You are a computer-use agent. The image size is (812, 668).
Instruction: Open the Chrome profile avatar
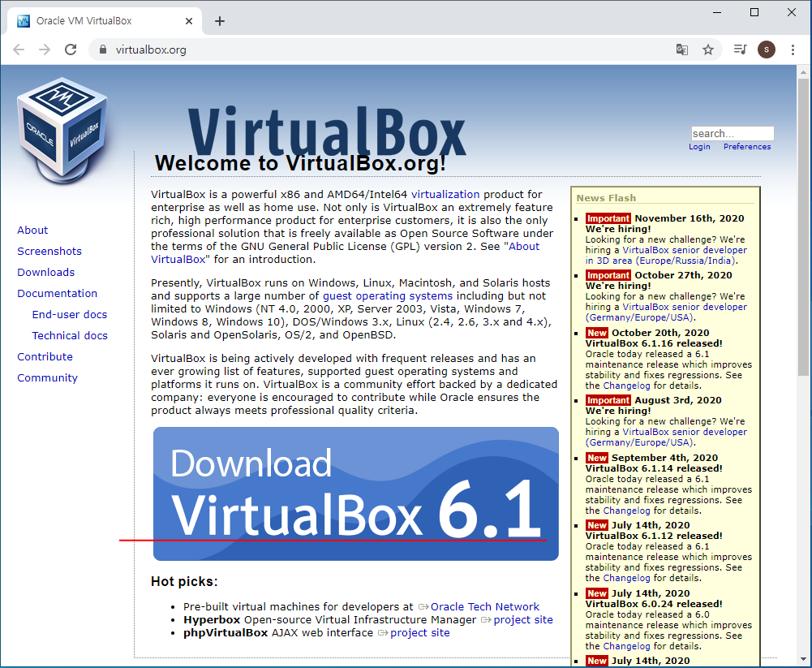coord(767,50)
